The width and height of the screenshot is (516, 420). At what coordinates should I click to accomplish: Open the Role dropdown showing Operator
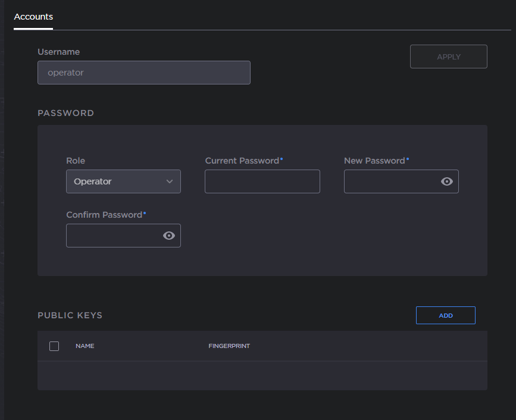coord(116,181)
